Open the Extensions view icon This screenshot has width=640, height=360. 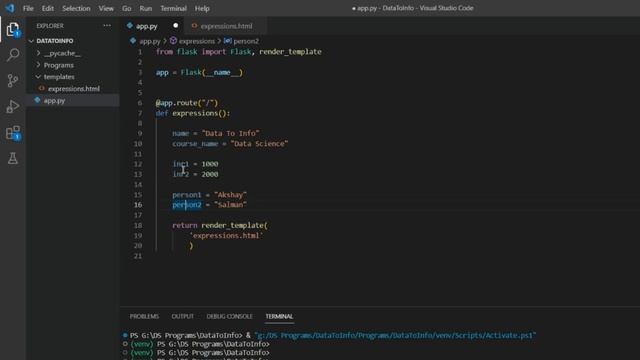click(x=13, y=133)
